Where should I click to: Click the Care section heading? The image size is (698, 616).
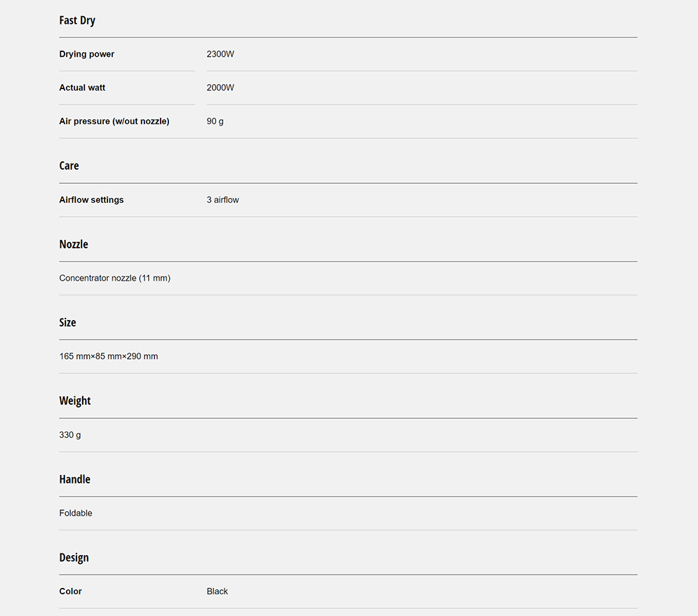point(69,166)
